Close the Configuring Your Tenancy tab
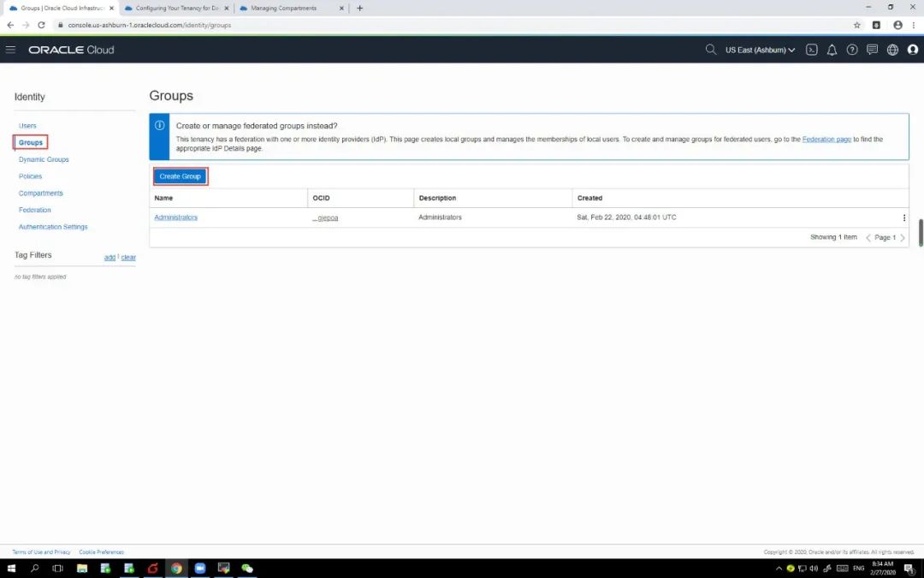Screen dimensions: 924x578 226,9
